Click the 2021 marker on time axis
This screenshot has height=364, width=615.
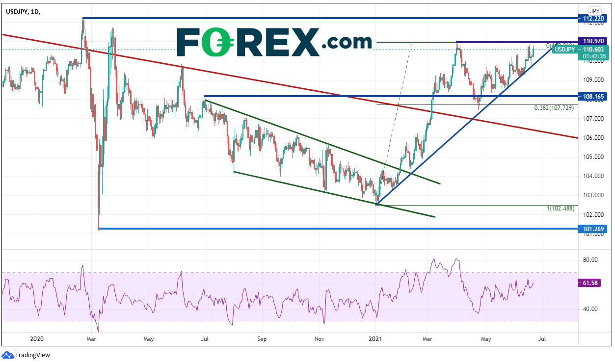[375, 338]
